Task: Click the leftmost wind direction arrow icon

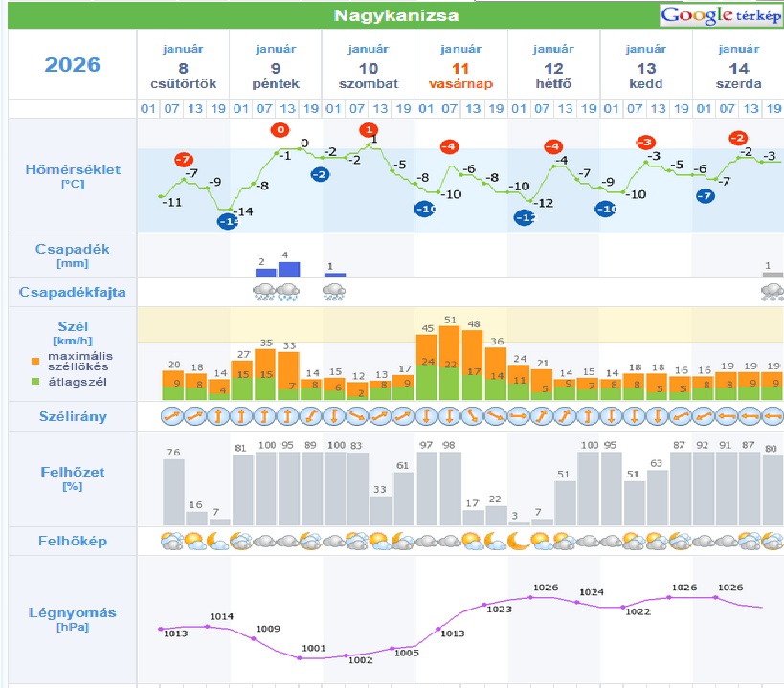Action: point(172,416)
